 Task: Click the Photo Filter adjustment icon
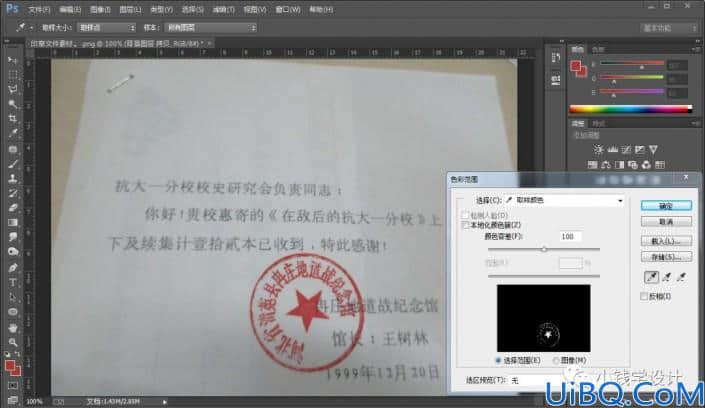point(633,165)
